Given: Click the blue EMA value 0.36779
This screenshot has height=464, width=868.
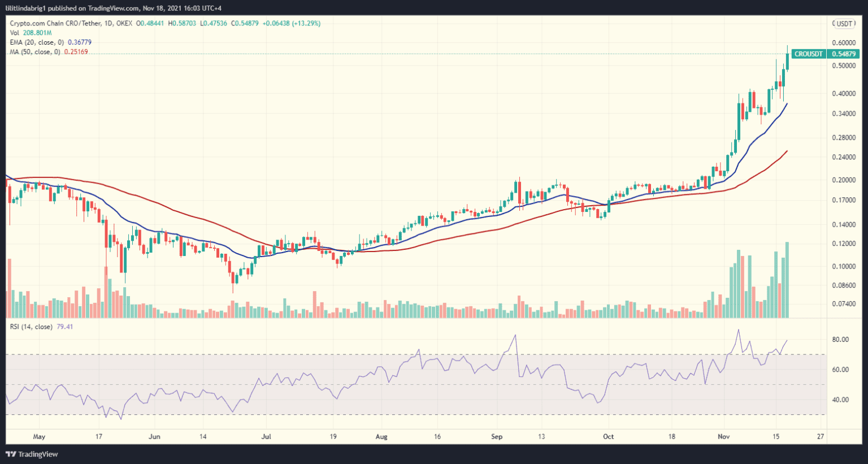Looking at the screenshot, I should (80, 42).
